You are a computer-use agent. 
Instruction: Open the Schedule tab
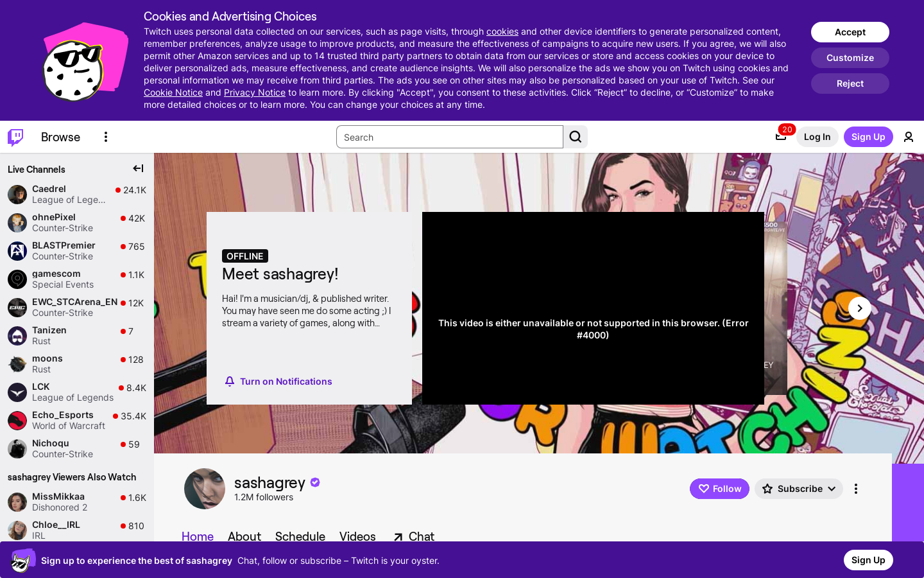300,536
